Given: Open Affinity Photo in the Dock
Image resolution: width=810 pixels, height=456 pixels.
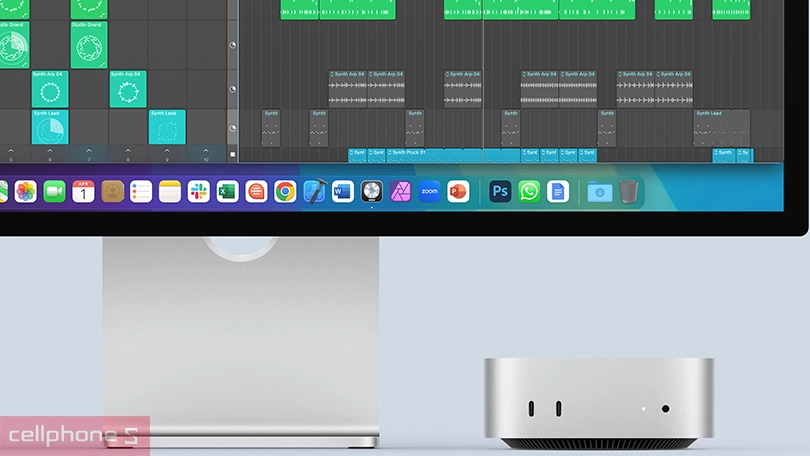Looking at the screenshot, I should [400, 192].
